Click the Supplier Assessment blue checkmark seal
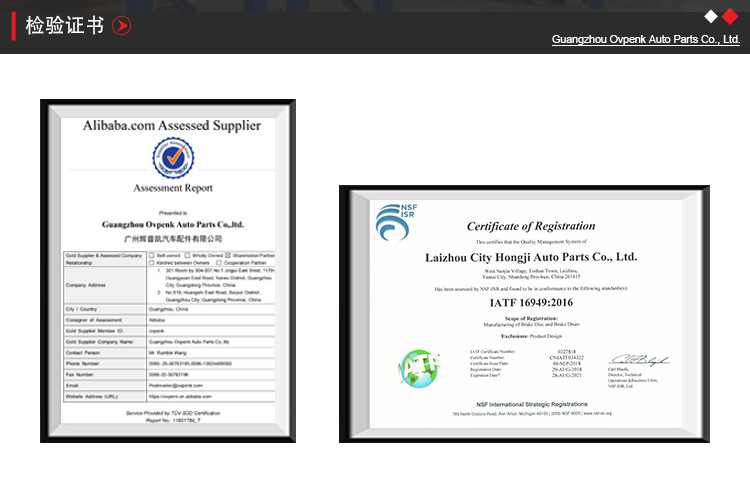The image size is (750, 492). (173, 158)
